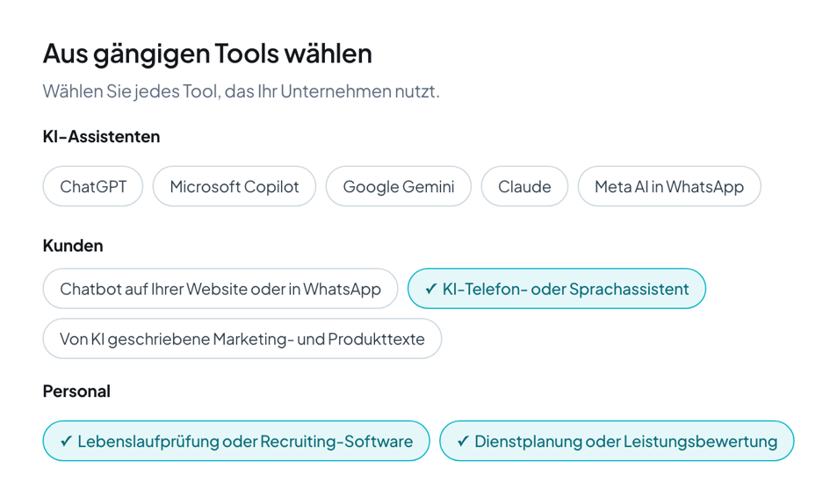Select the ChatGPT chip
The image size is (837, 504).
93,186
